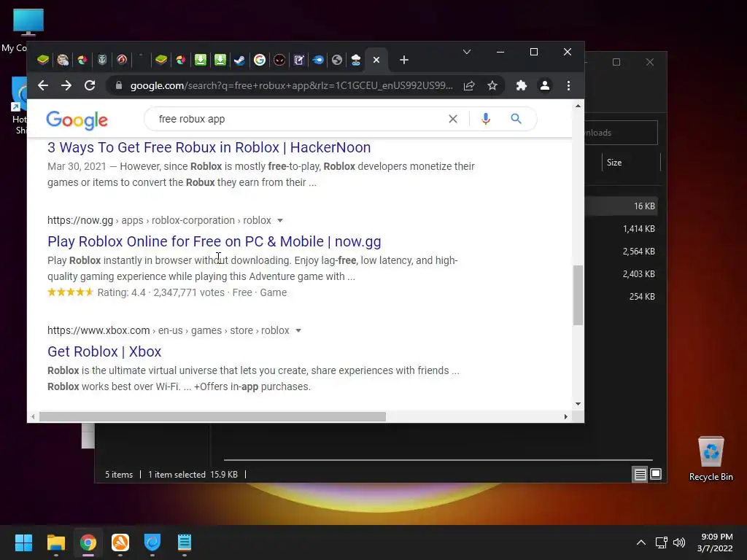Open '3 Ways To Get Free Robux' HackerNoon result

209,147
